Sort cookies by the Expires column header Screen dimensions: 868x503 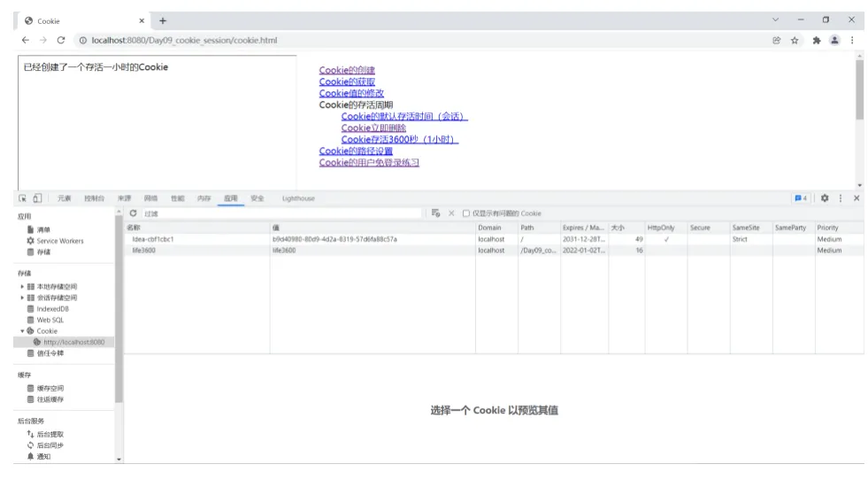pyautogui.click(x=584, y=228)
